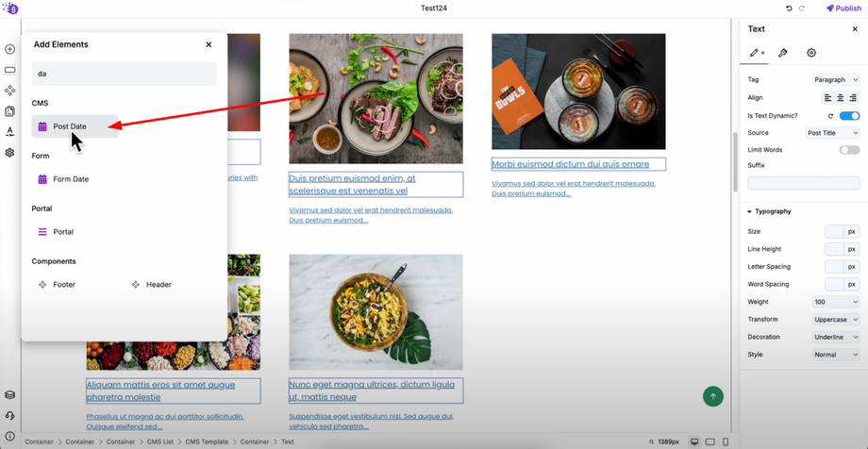
Task: Open the style brush tab
Action: [x=783, y=53]
